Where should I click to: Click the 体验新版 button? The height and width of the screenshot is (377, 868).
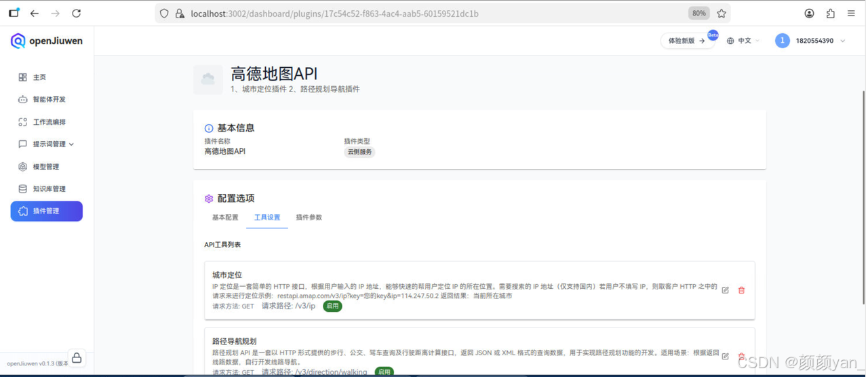(687, 41)
